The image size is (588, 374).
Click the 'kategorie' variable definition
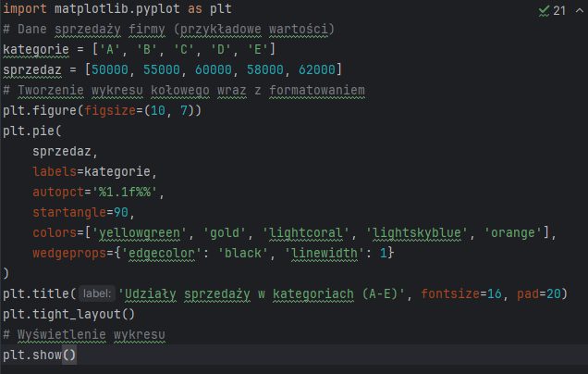tap(35, 49)
